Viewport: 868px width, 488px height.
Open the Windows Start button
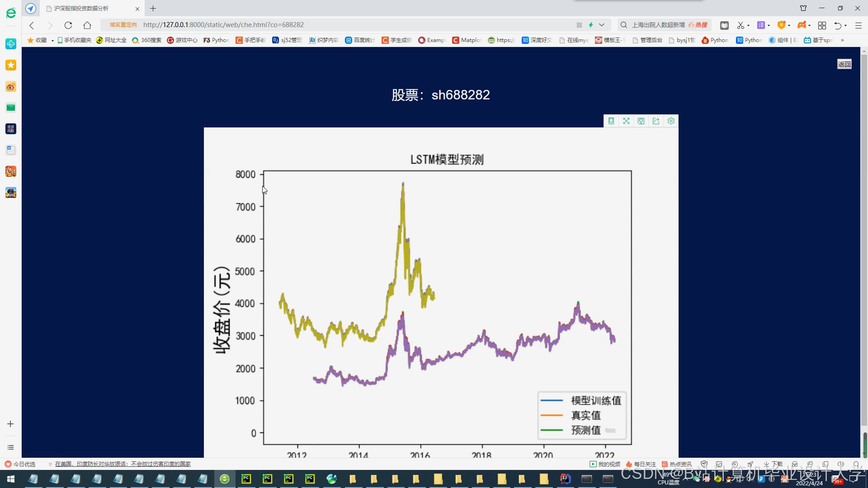click(10, 479)
